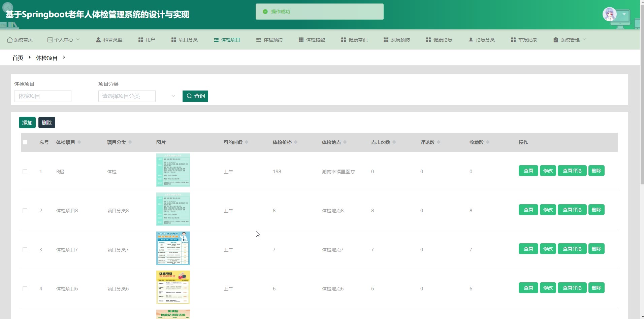Click the person icon for 科普类型
644x319 pixels.
[98, 40]
